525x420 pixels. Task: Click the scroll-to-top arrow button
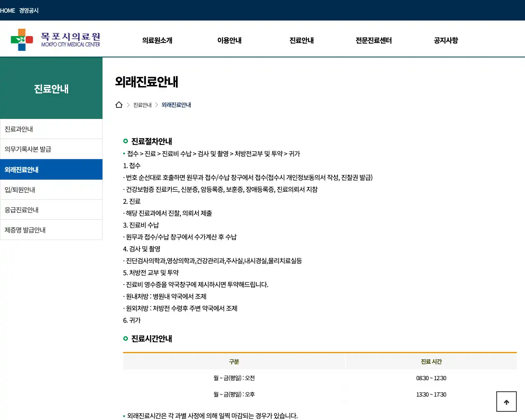tap(506, 401)
